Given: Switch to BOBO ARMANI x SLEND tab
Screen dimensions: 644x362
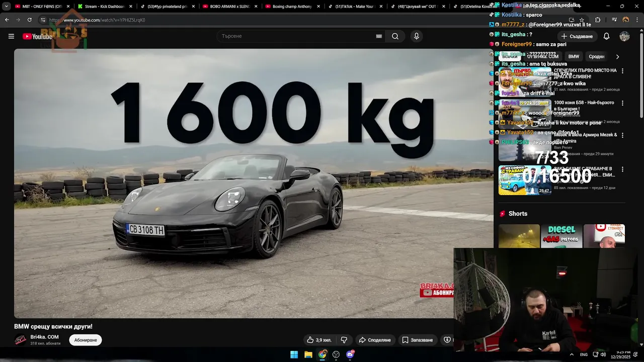Looking at the screenshot, I should (228, 7).
